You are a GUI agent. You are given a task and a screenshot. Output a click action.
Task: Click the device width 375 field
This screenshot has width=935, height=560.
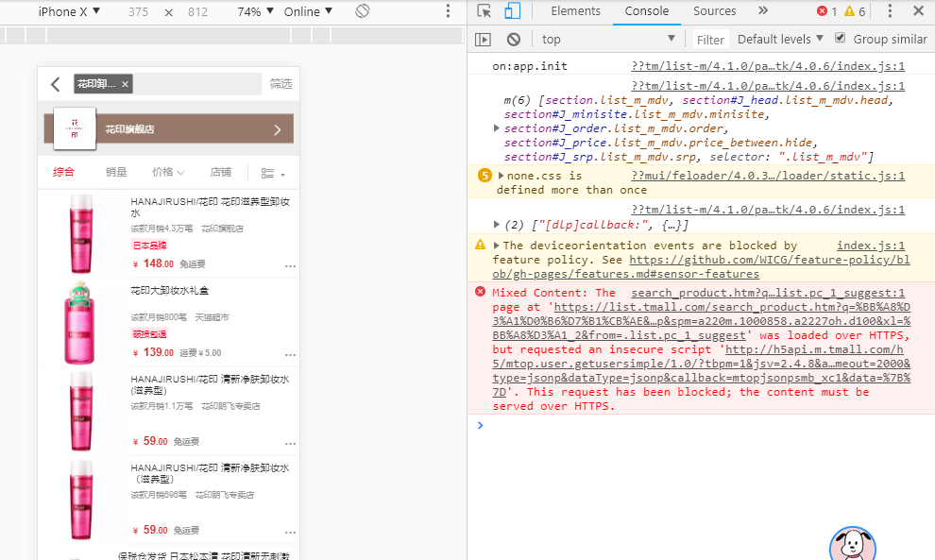pos(138,12)
